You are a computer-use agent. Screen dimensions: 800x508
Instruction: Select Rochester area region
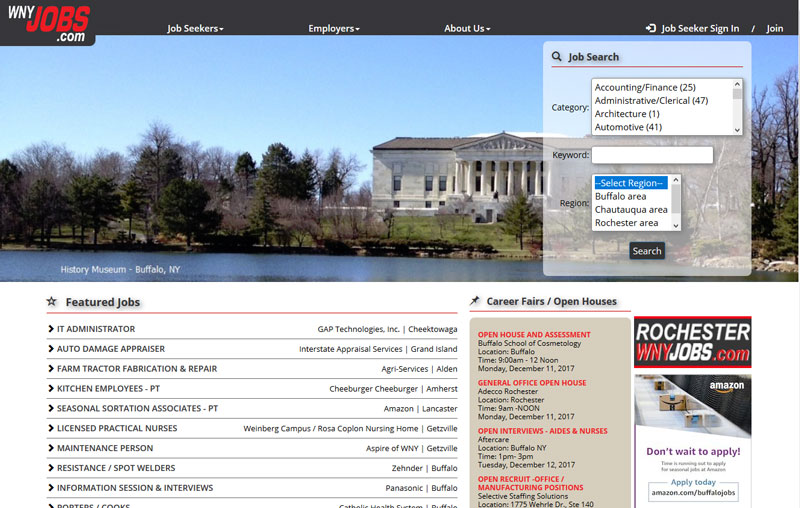626,223
